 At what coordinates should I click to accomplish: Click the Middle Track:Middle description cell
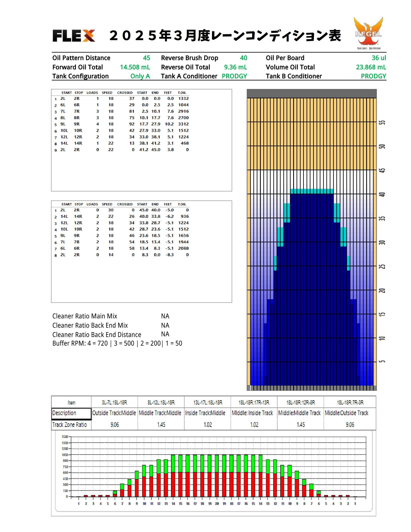pyautogui.click(x=161, y=413)
